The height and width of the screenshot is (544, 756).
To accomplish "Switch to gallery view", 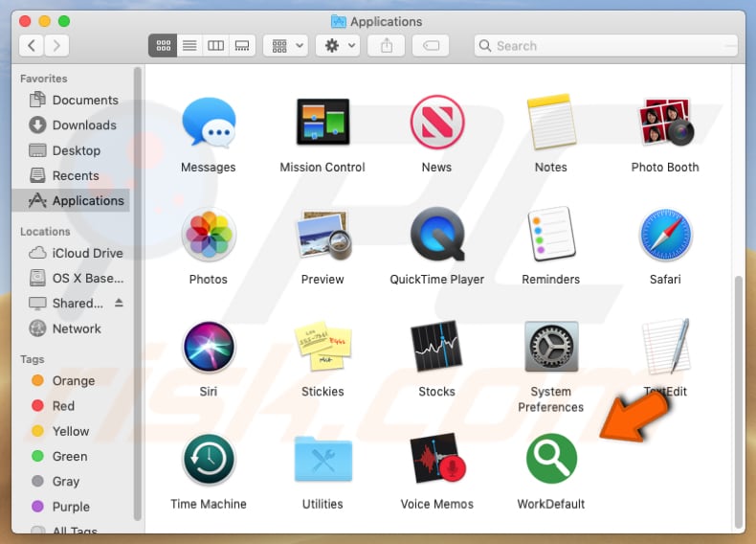I will point(242,46).
